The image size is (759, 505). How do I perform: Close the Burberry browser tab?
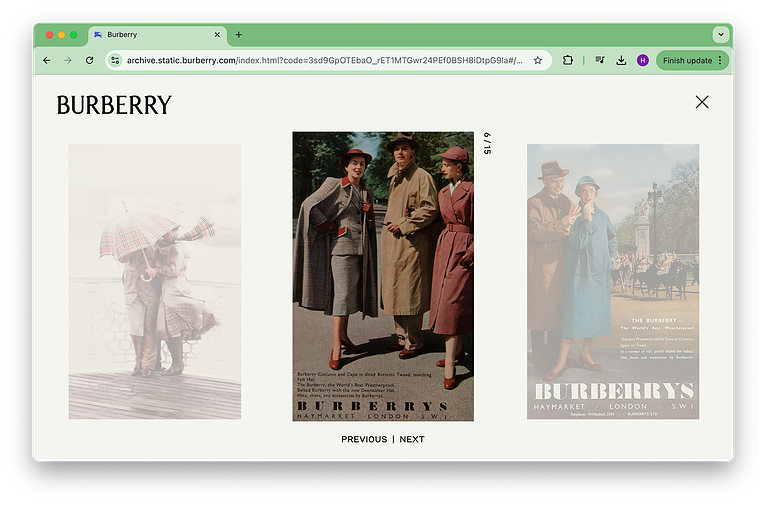(217, 35)
